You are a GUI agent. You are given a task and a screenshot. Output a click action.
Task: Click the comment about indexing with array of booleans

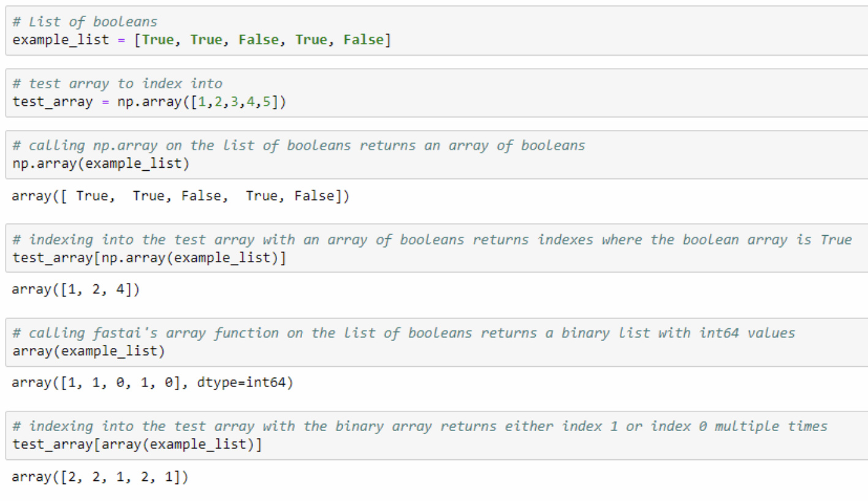(432, 239)
